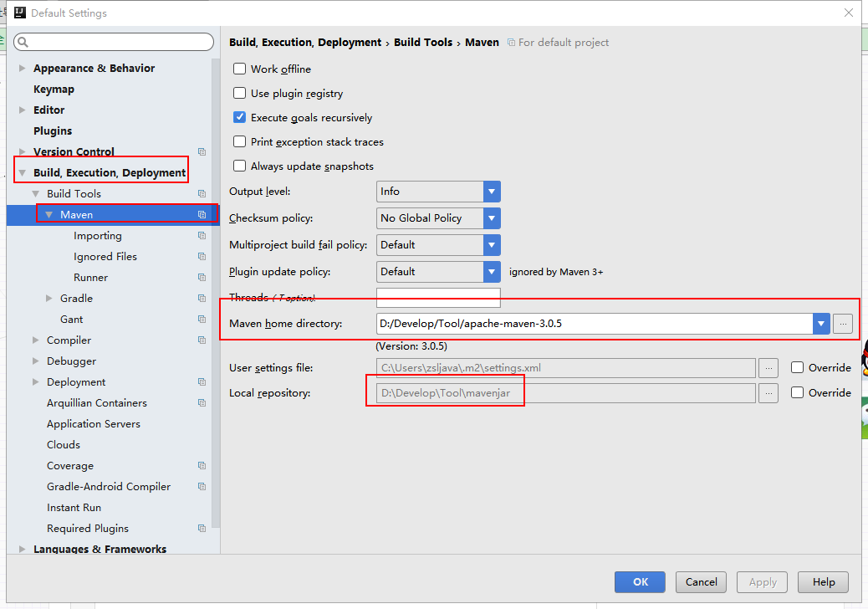868x609 pixels.
Task: Select Application Servers in the tree
Action: coord(94,424)
